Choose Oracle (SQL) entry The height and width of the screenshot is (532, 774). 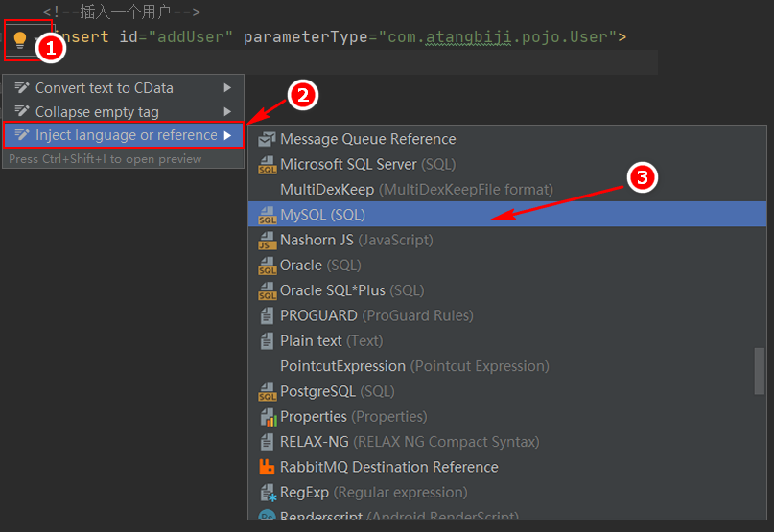(507, 265)
